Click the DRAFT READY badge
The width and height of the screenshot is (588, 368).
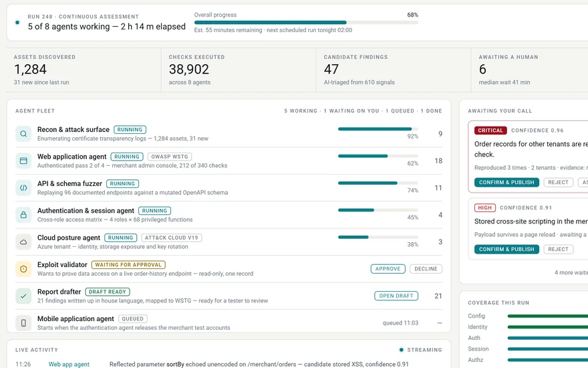[108, 292]
